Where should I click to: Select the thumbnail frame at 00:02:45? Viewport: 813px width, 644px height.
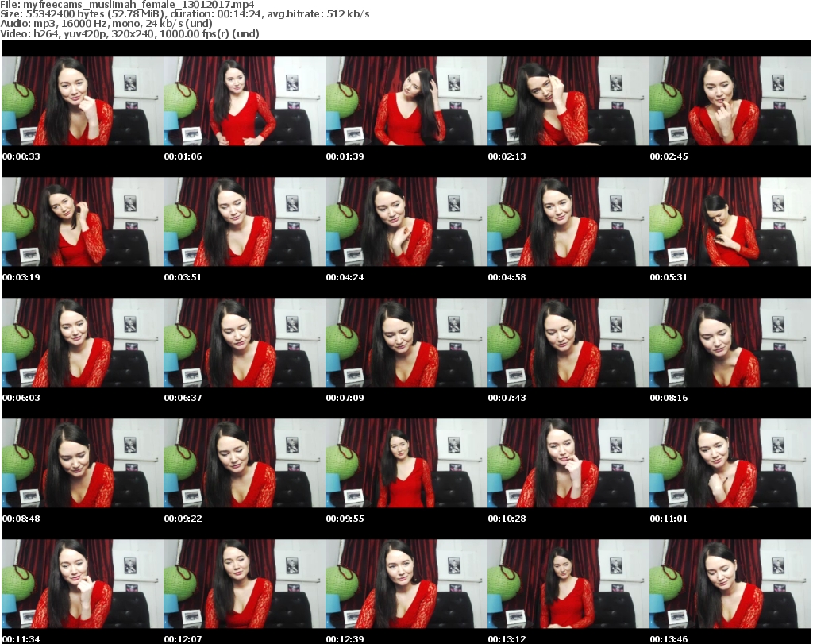point(730,101)
